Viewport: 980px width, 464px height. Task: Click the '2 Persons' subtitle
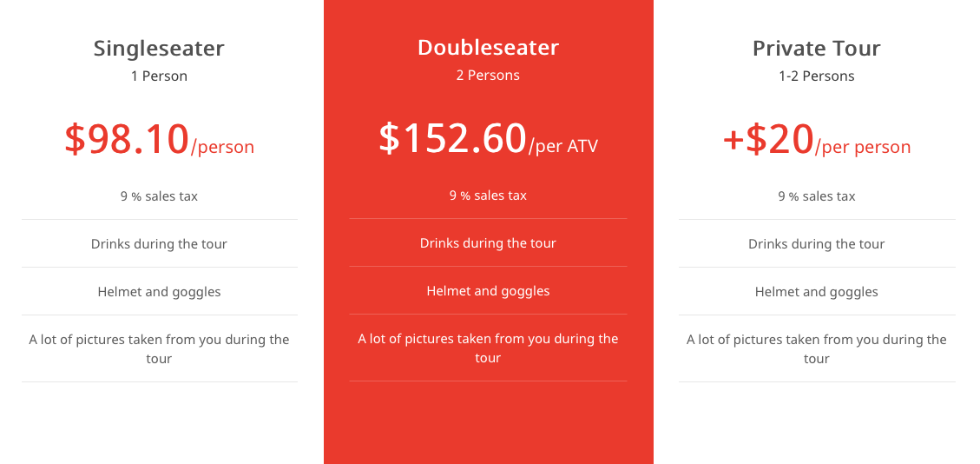click(488, 76)
